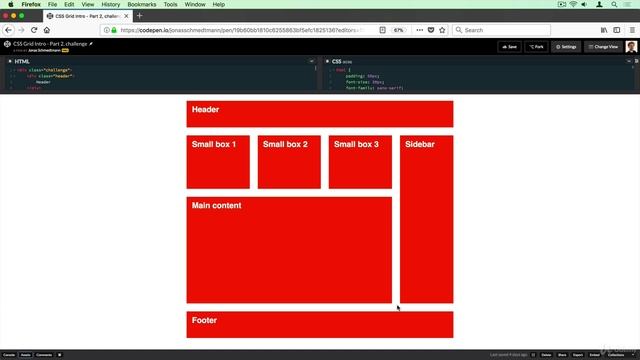Open the CSS editor dropdown arrow
The height and width of the screenshot is (360, 640).
pos(629,61)
